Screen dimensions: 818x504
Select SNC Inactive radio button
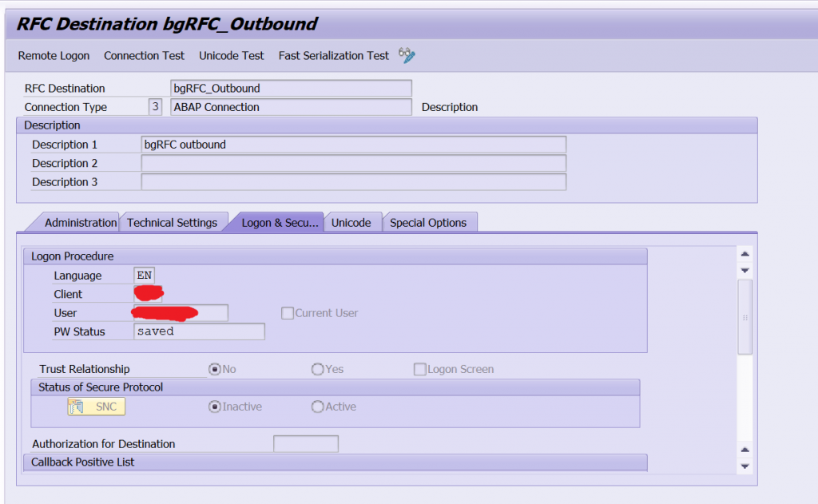(214, 407)
